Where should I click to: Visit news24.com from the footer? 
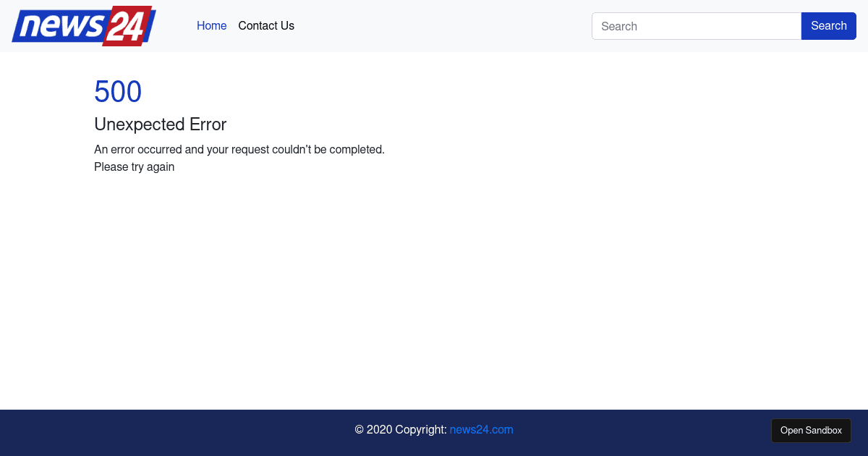(481, 429)
